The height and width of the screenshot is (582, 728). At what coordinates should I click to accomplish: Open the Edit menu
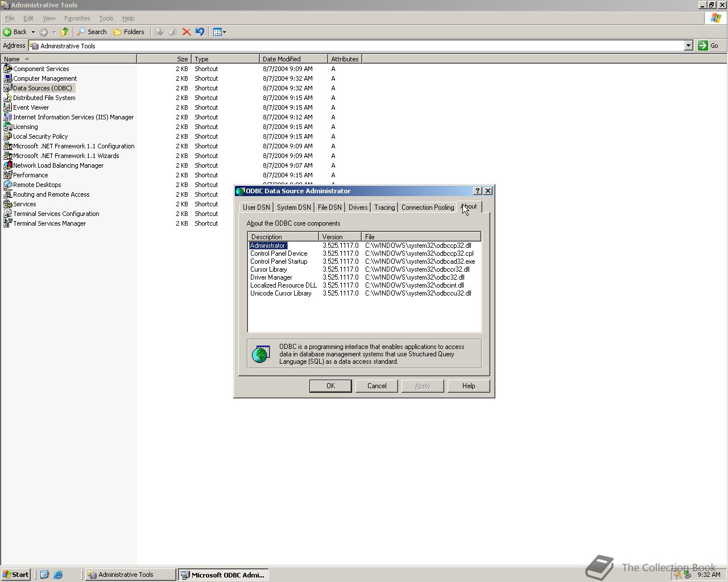coord(28,18)
